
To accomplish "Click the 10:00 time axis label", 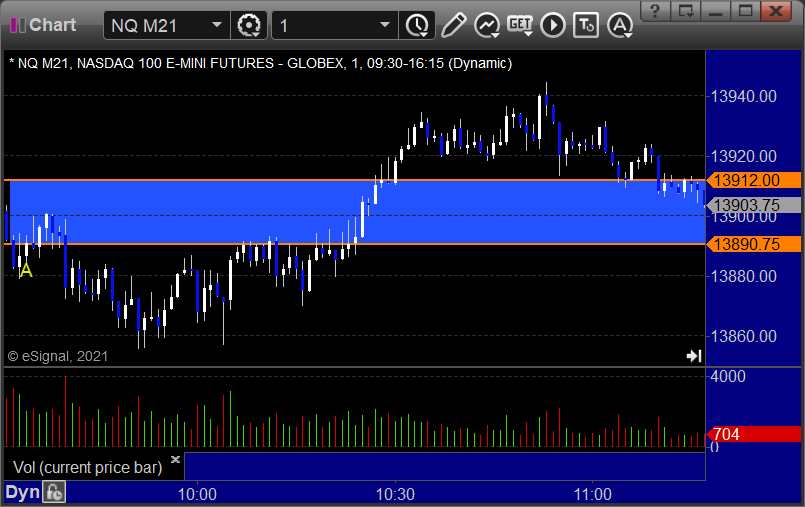I will (197, 494).
